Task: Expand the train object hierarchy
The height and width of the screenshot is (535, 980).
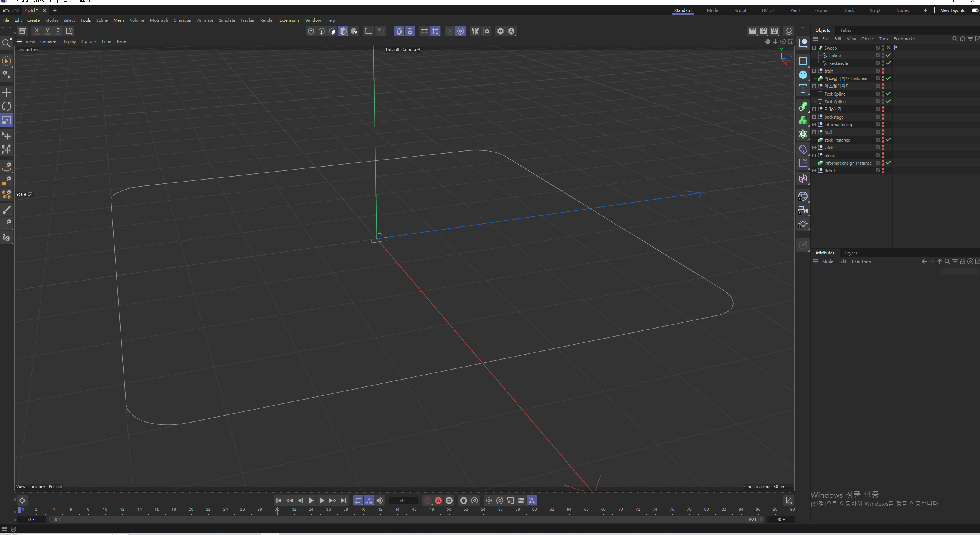Action: [814, 71]
